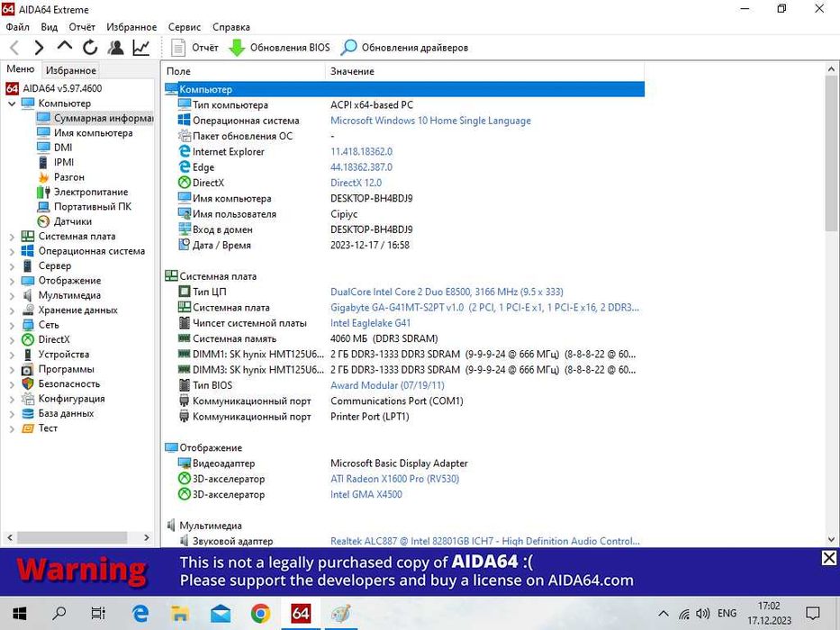The image size is (840, 630).
Task: Open Intel Eaglelake G41 link
Action: click(371, 323)
